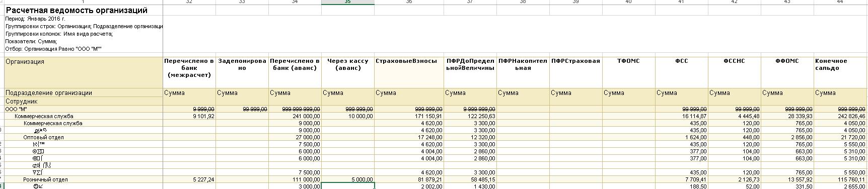
Task: Select column header 35
Action: tap(348, 2)
